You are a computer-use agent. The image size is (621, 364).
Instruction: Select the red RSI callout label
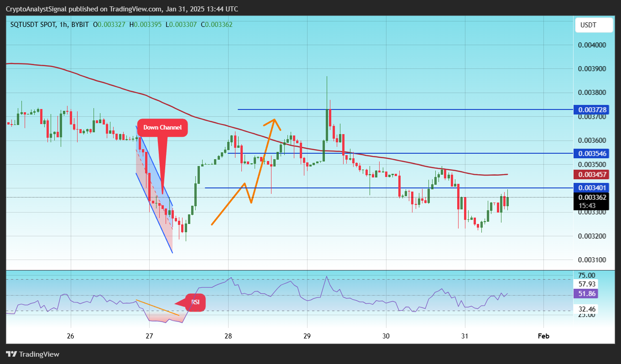(195, 302)
